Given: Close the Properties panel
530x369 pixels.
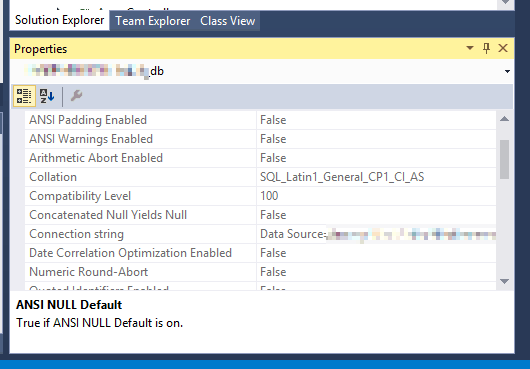Looking at the screenshot, I should pos(503,48).
